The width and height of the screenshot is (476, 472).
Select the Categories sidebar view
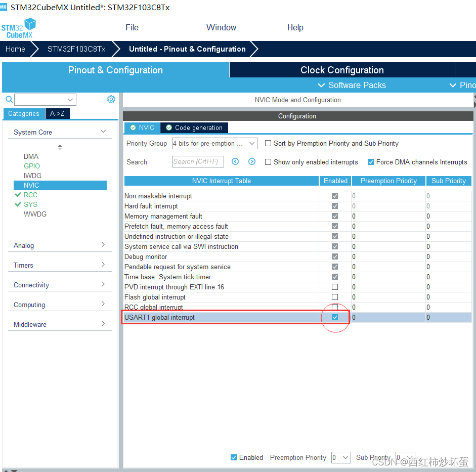24,113
